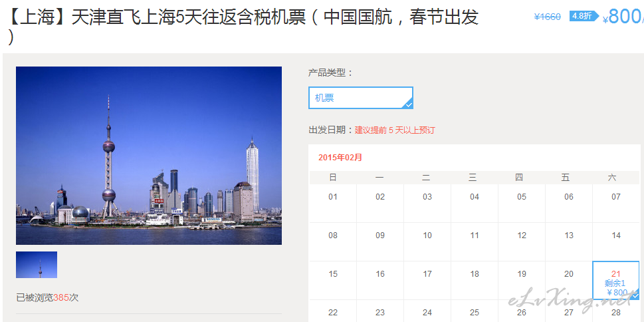
Task: Click calendar date 22
Action: [x=333, y=313]
